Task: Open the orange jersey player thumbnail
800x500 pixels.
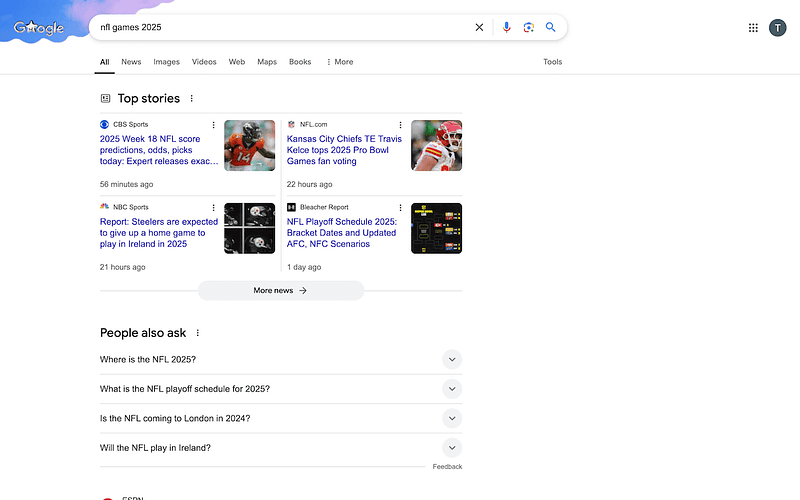Action: (x=249, y=145)
